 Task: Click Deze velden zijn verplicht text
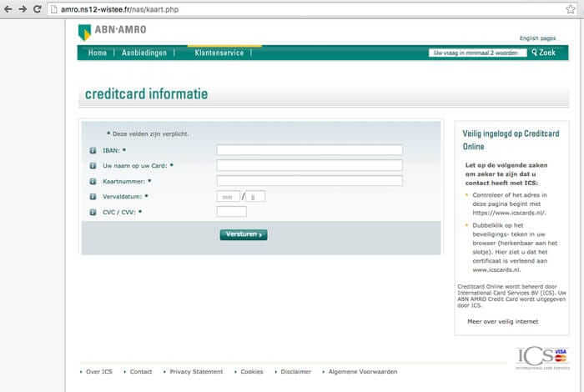coord(150,133)
